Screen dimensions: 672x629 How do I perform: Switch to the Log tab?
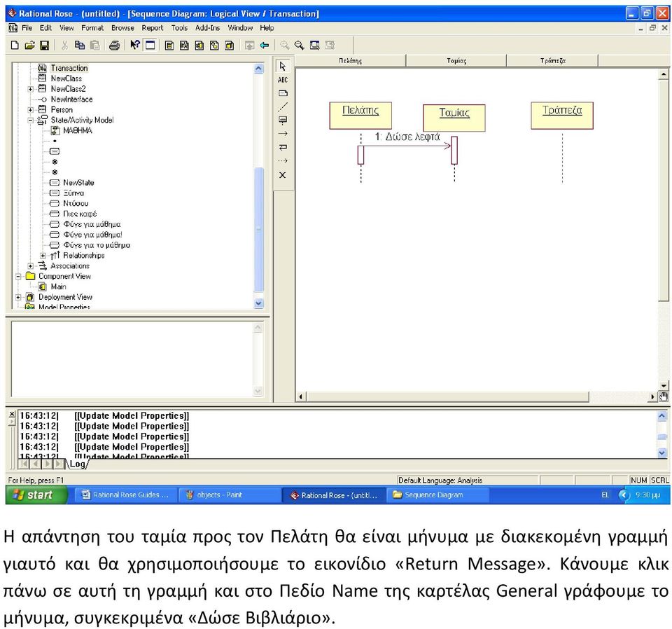point(78,464)
